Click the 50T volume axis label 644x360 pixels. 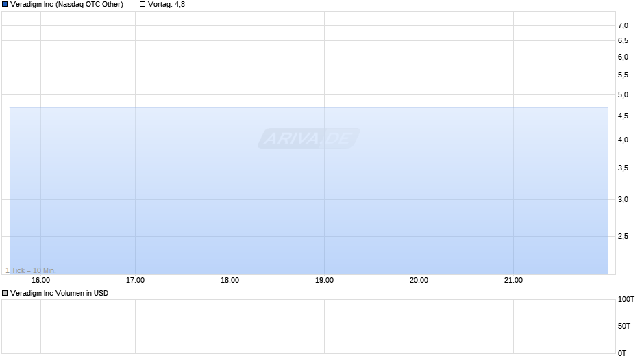pos(624,326)
